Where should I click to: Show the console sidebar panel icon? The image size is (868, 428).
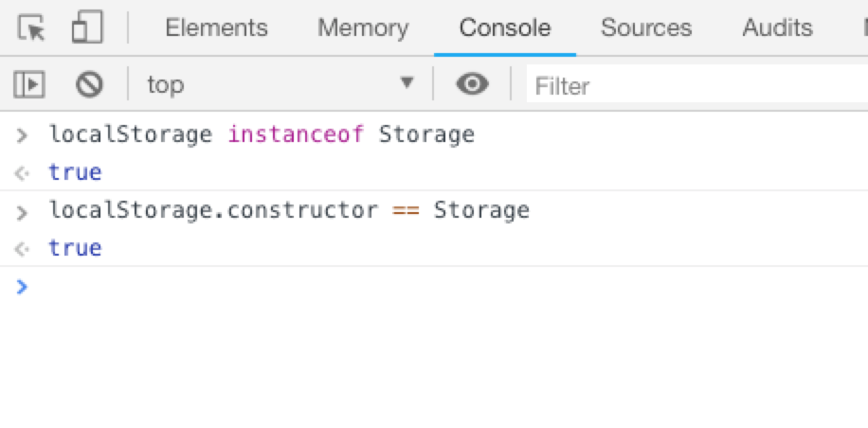tap(29, 85)
